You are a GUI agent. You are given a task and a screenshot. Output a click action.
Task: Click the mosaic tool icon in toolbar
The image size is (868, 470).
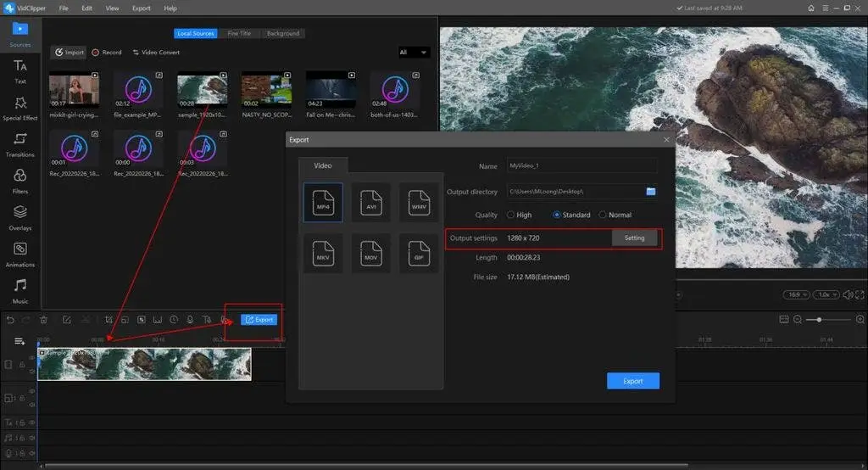coord(142,320)
